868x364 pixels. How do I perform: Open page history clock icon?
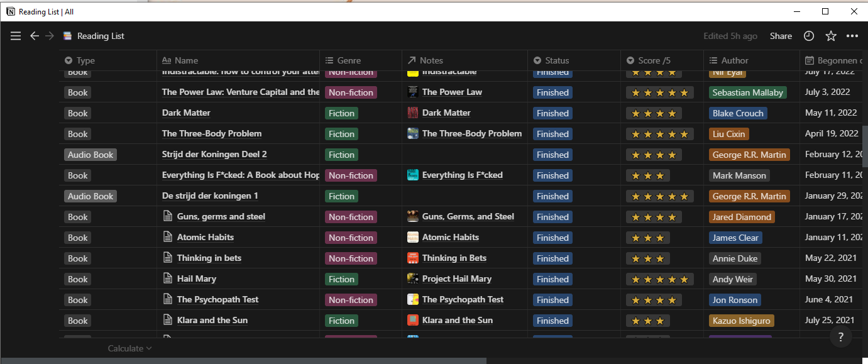coord(809,36)
